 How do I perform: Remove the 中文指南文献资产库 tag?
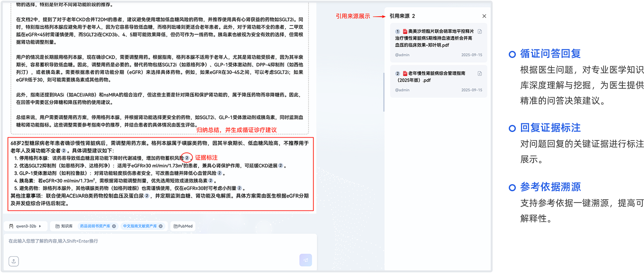(x=161, y=226)
